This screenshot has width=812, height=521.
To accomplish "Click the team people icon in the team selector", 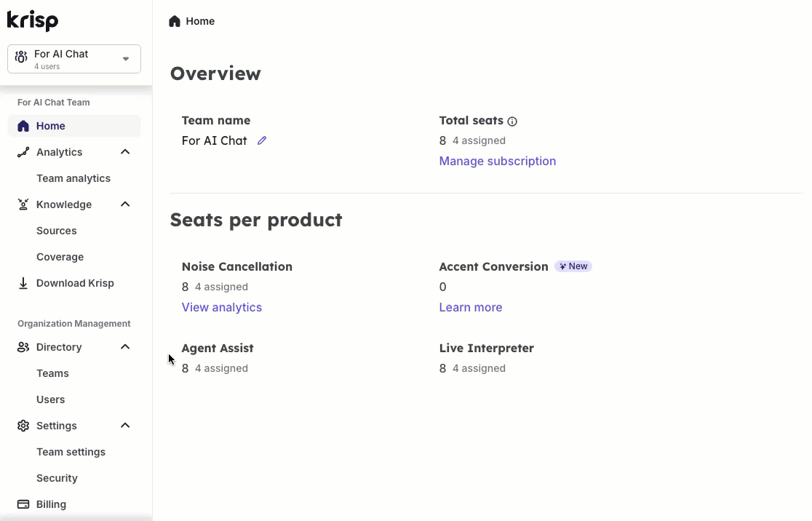I will (21, 57).
